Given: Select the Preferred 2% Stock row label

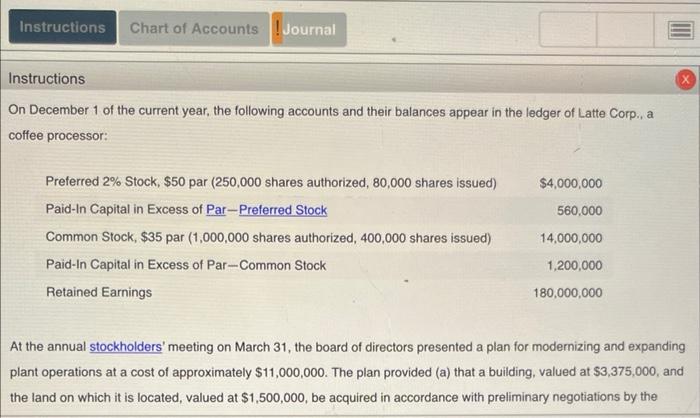Looking at the screenshot, I should (271, 183).
